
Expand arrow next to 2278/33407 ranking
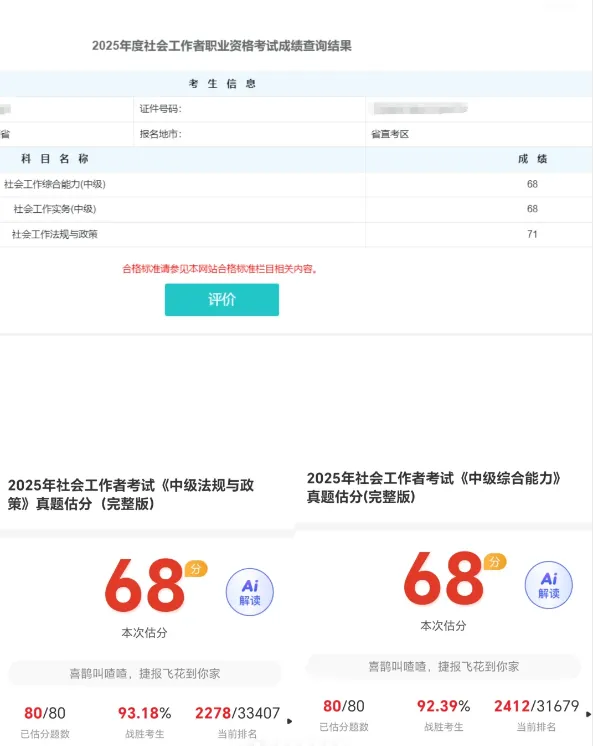[x=290, y=722]
